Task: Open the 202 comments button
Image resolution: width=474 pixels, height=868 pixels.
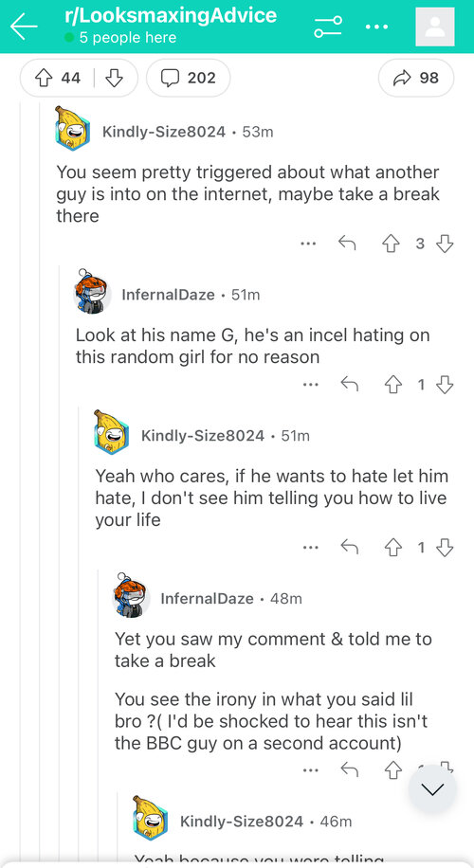Action: pyautogui.click(x=189, y=78)
